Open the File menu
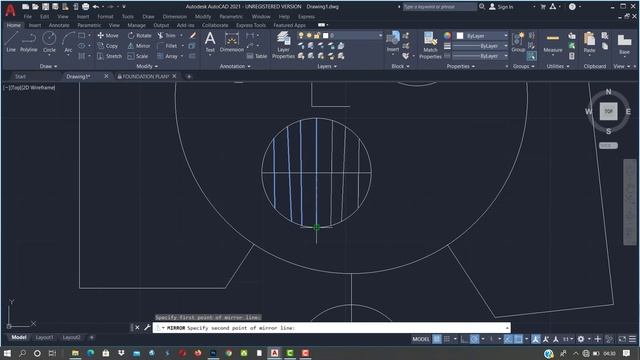This screenshot has height=360, width=640. (x=28, y=16)
